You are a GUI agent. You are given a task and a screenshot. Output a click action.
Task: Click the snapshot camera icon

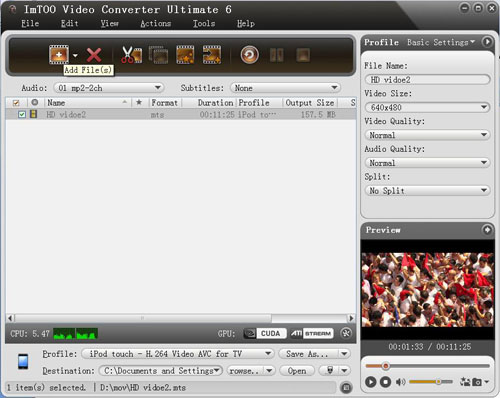pyautogui.click(x=477, y=382)
